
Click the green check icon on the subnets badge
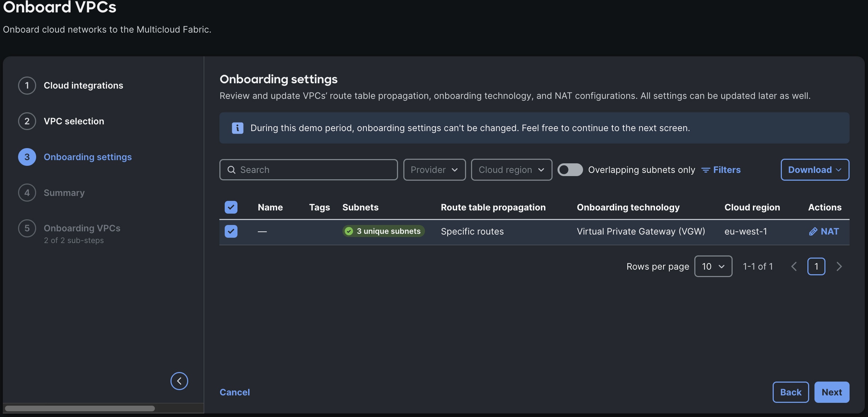(349, 231)
